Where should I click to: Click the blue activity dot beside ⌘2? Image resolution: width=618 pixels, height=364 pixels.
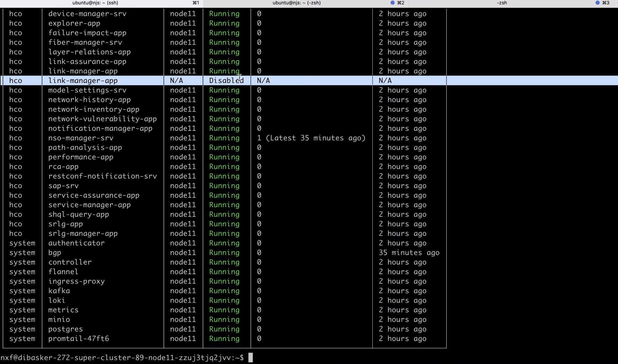(x=392, y=3)
